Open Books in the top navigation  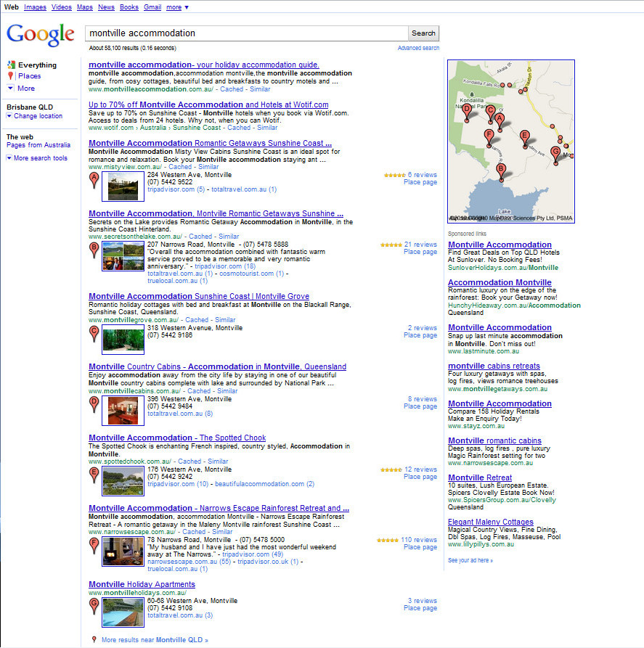point(129,7)
